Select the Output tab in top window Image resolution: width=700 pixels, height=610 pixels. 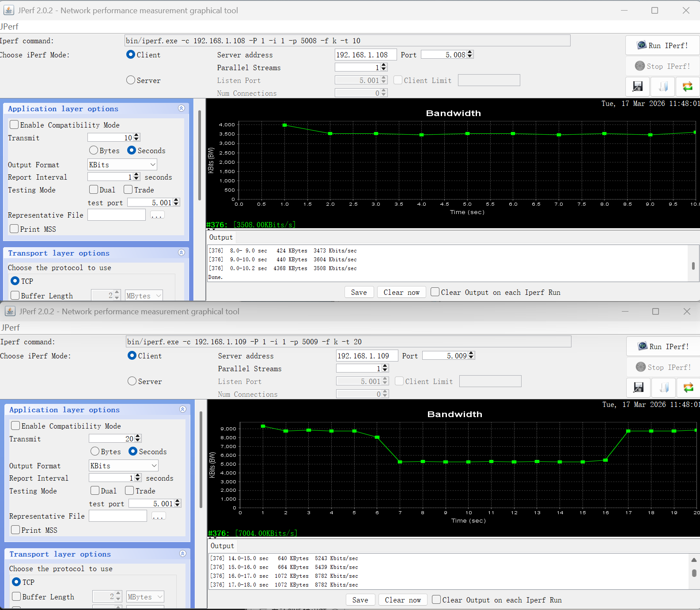[221, 237]
